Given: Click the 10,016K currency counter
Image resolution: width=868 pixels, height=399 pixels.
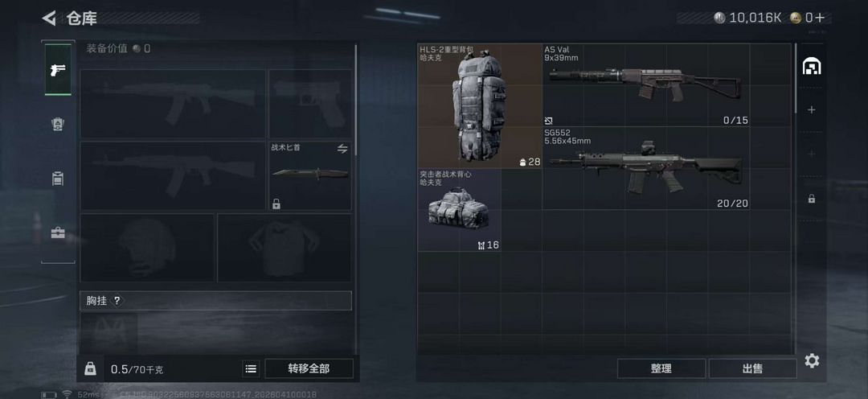Looking at the screenshot, I should click(x=748, y=18).
